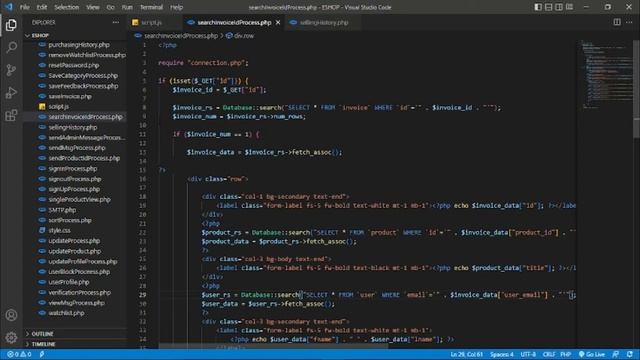640x360 pixels.
Task: Open script.js in the explorer list
Action: (58, 107)
